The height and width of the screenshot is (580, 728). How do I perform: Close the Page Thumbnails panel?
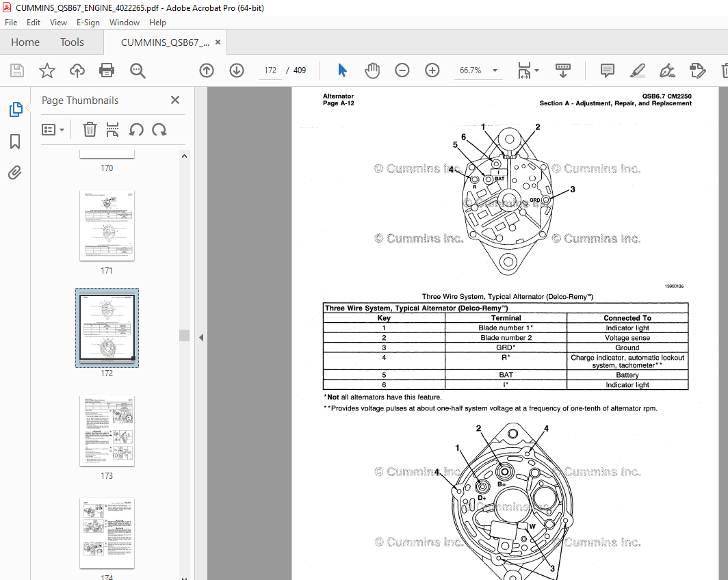click(175, 100)
